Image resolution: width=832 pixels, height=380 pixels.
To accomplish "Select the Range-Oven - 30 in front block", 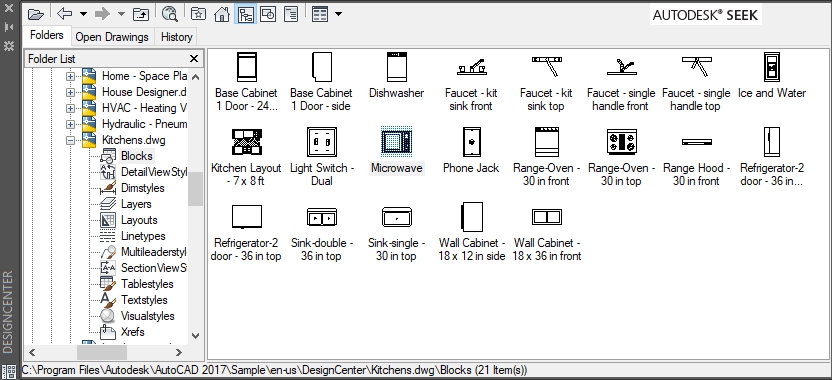I will pyautogui.click(x=547, y=156).
